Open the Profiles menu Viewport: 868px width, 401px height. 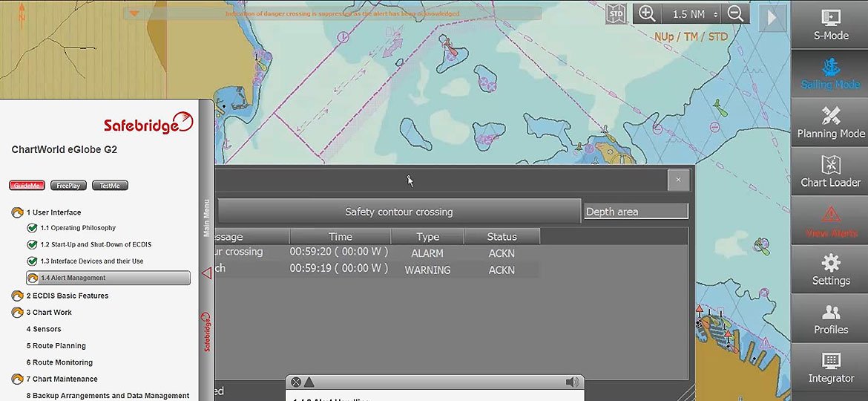(830, 319)
